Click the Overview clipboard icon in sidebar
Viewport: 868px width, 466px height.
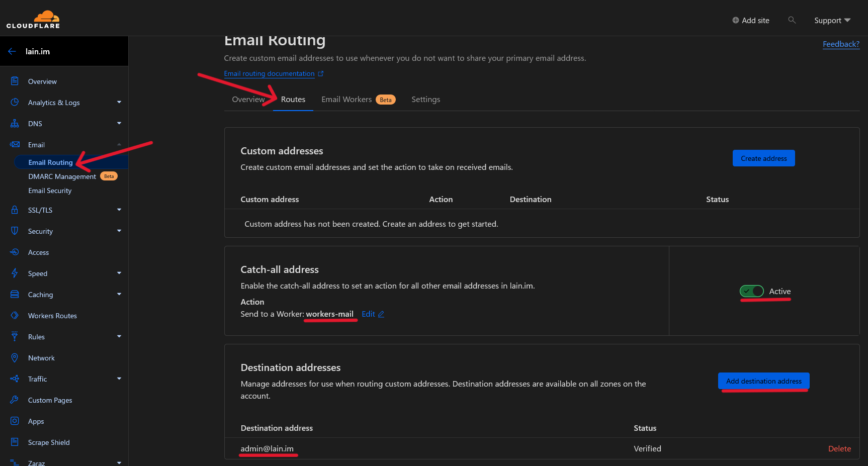(x=15, y=81)
